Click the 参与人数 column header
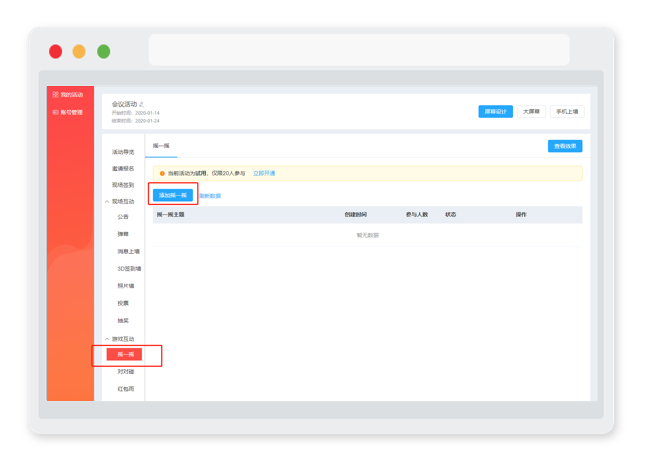Viewport: 650px width, 450px height. click(x=417, y=215)
